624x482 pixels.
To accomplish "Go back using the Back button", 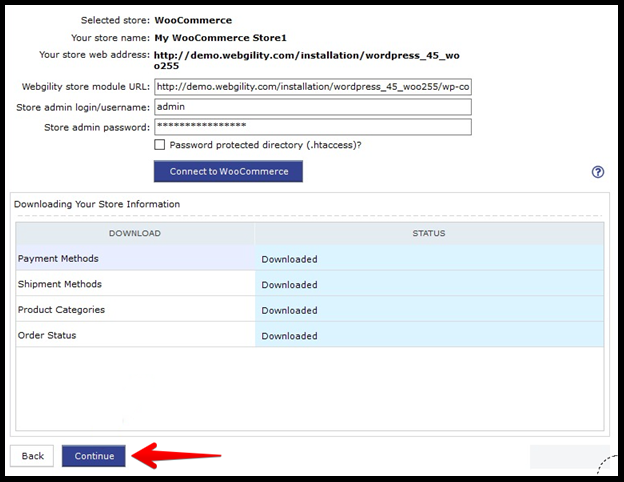I will [x=33, y=456].
